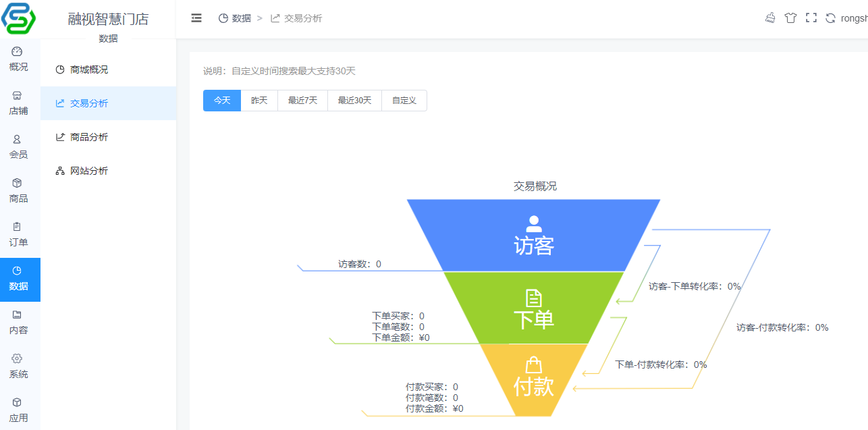Open the theme shirt icon
Image resolution: width=868 pixels, height=430 pixels.
(790, 18)
